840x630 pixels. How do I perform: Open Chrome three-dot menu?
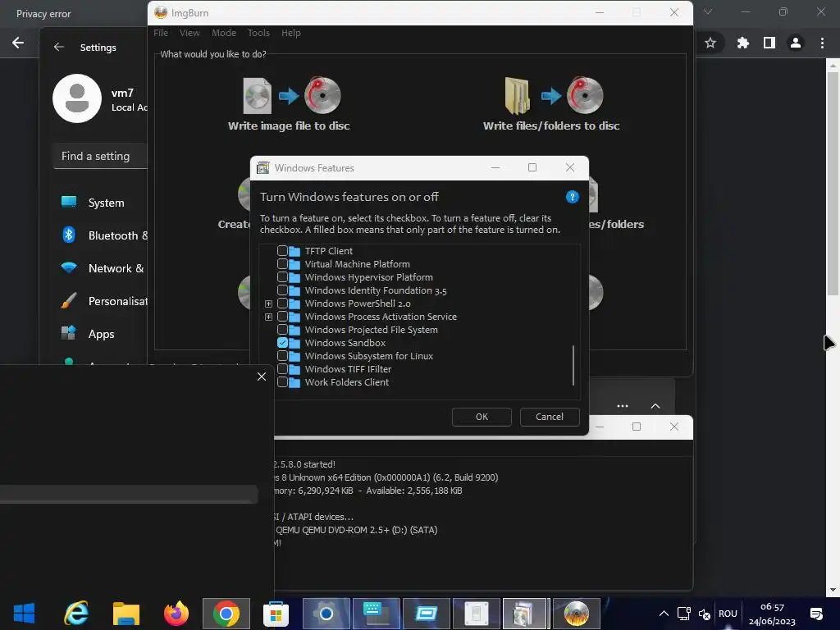822,43
